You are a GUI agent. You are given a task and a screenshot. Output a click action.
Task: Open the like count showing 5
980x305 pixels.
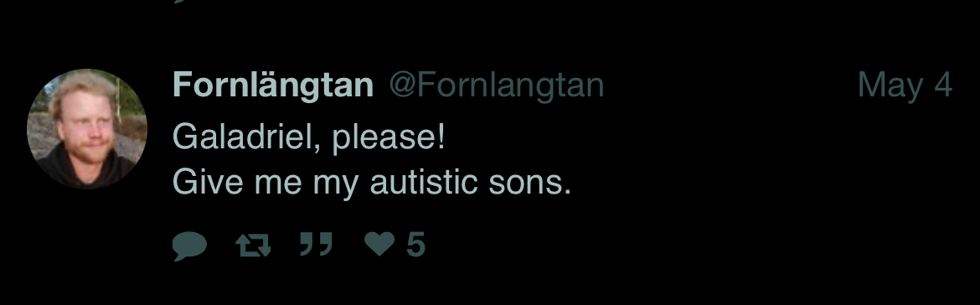click(415, 245)
